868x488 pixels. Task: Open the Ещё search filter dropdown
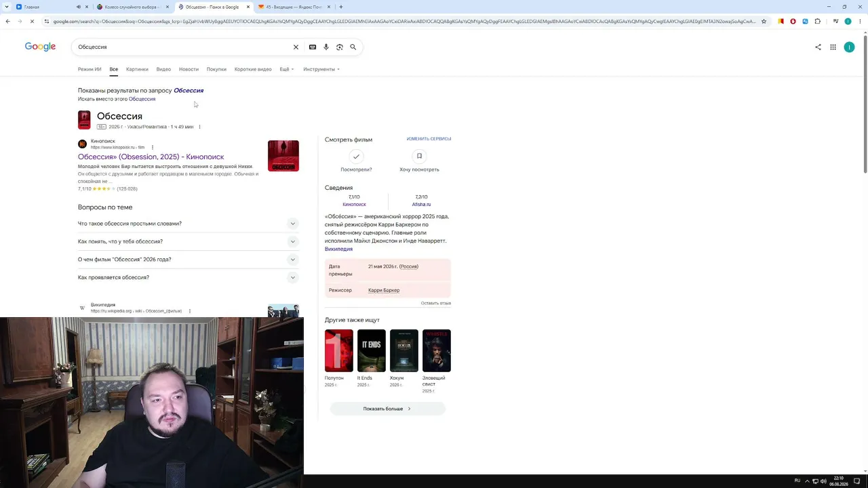click(286, 69)
